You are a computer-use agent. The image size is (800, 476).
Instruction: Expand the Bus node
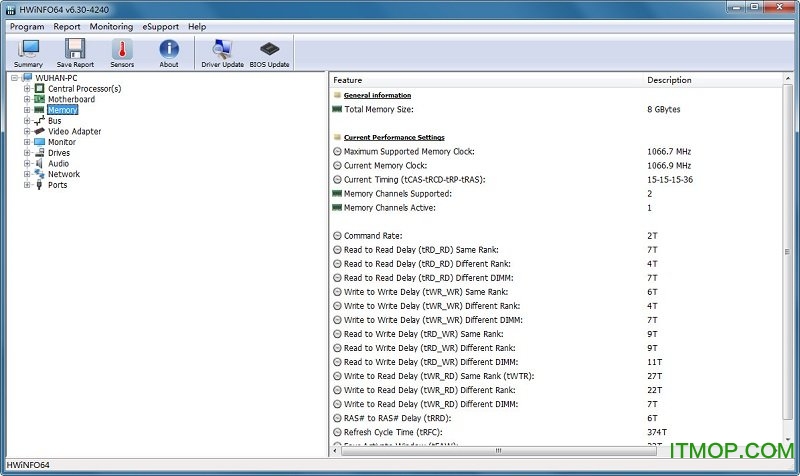(27, 121)
